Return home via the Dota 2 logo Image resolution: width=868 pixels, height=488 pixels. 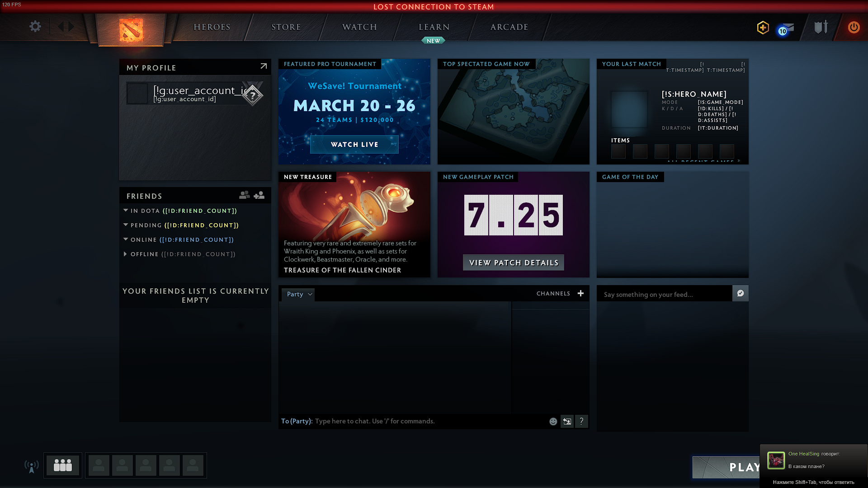point(131,30)
